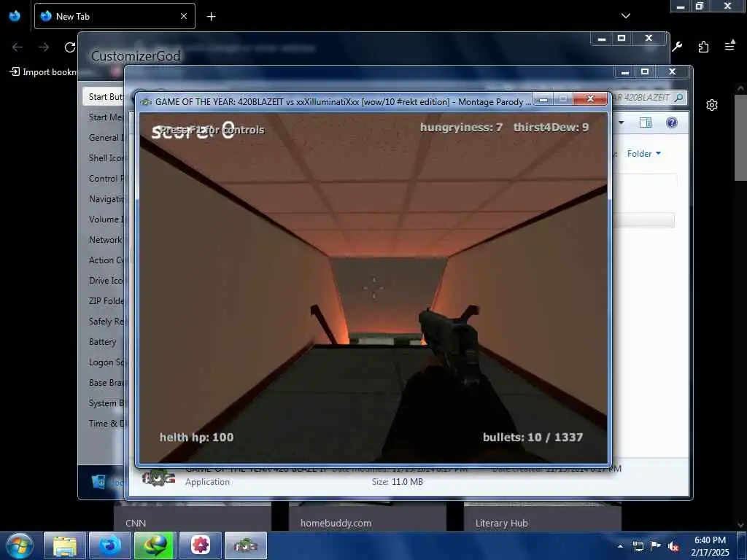
Task: Click the Import bookmarks button in Firefox
Action: (x=43, y=72)
